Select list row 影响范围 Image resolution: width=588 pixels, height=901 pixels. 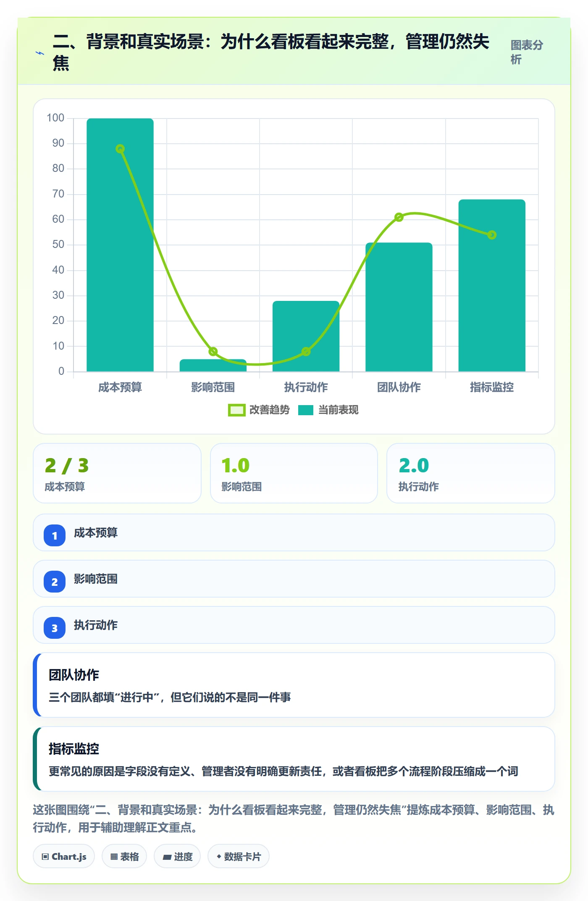tap(294, 579)
